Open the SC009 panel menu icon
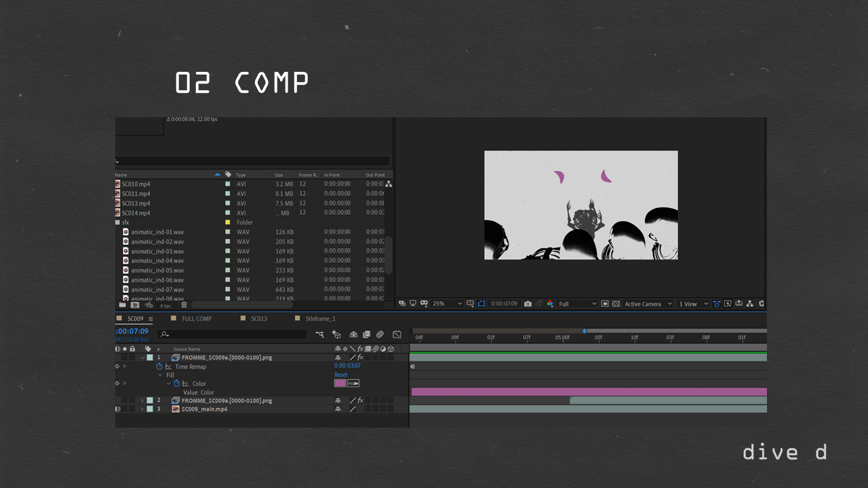Screen dimensions: 868x488 (x=151, y=319)
